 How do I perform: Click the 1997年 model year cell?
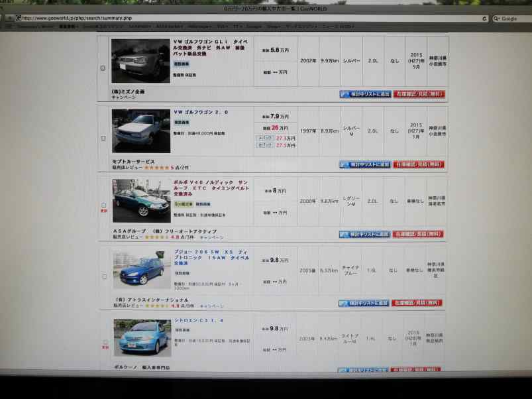coord(308,131)
